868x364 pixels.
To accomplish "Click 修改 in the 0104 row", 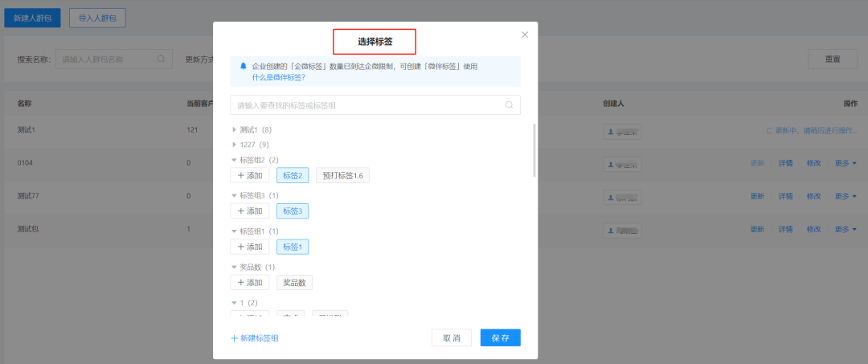I will pos(813,163).
